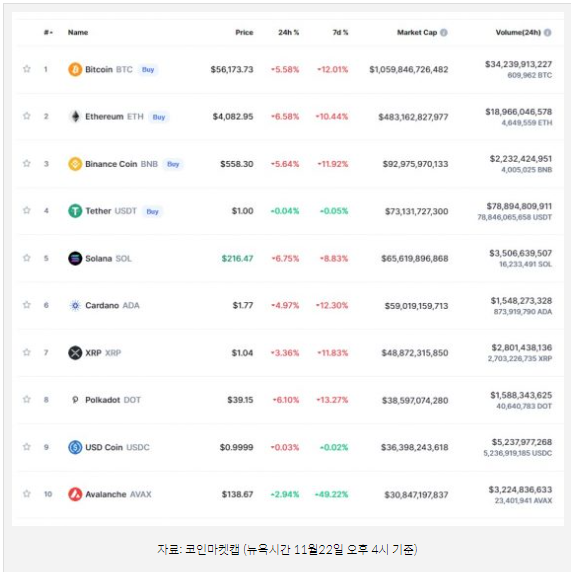
Task: Open the Binance Coin BNB name link
Action: tap(121, 164)
